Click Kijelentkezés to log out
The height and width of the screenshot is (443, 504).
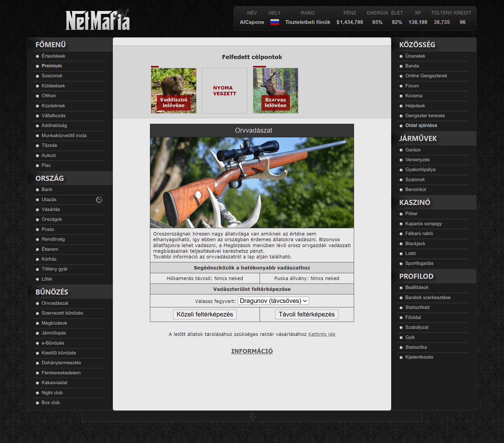tap(419, 357)
